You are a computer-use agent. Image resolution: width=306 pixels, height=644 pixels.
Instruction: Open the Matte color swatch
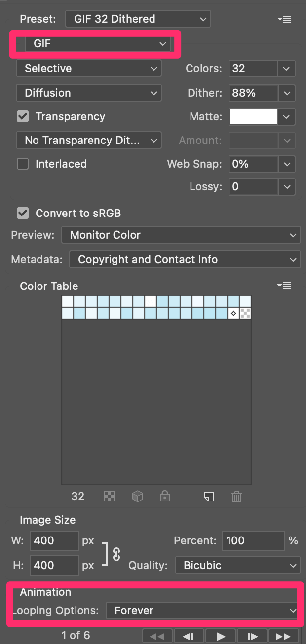(x=254, y=116)
